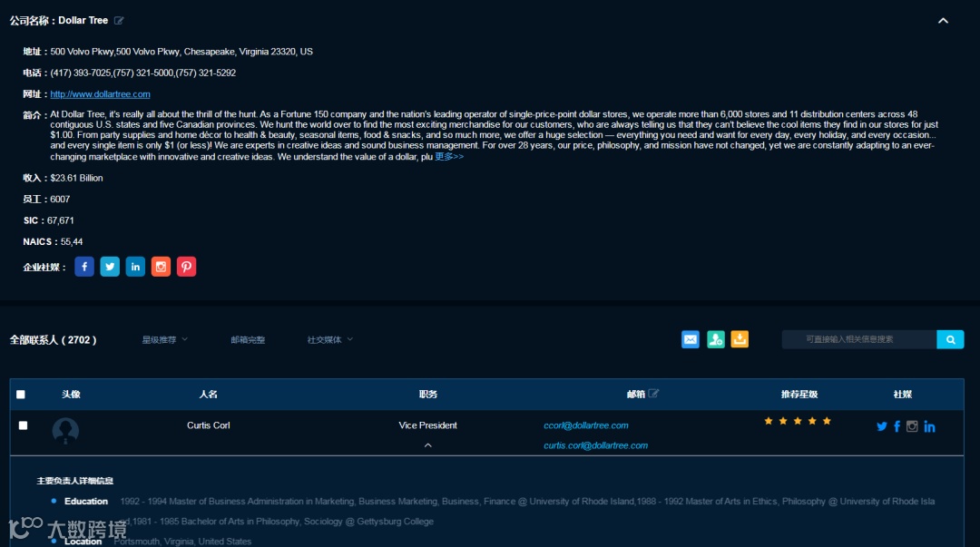Screen dimensions: 980x547
Task: Open email curtis.corl@dollartree.com
Action: pos(595,445)
